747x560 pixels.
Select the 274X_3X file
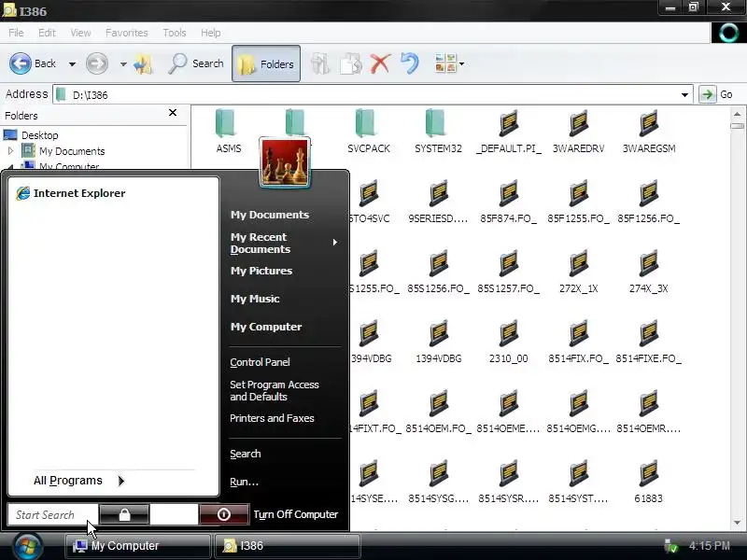tap(648, 272)
